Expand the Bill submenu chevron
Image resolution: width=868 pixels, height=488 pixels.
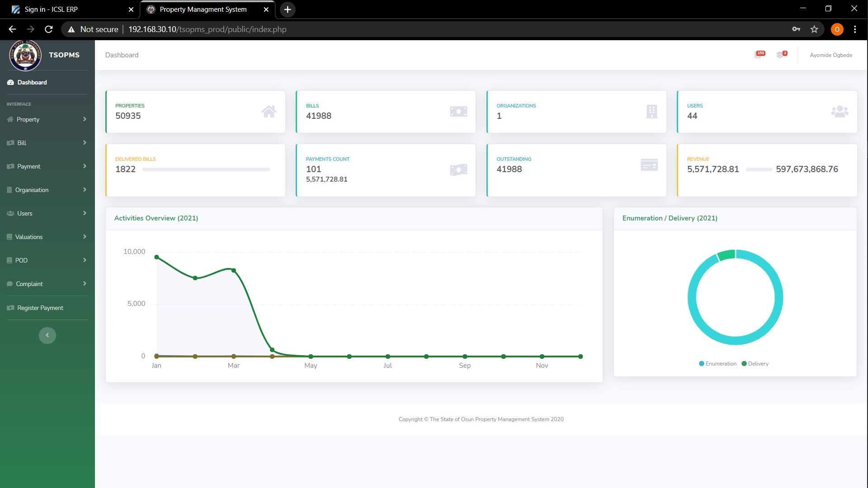click(x=85, y=143)
